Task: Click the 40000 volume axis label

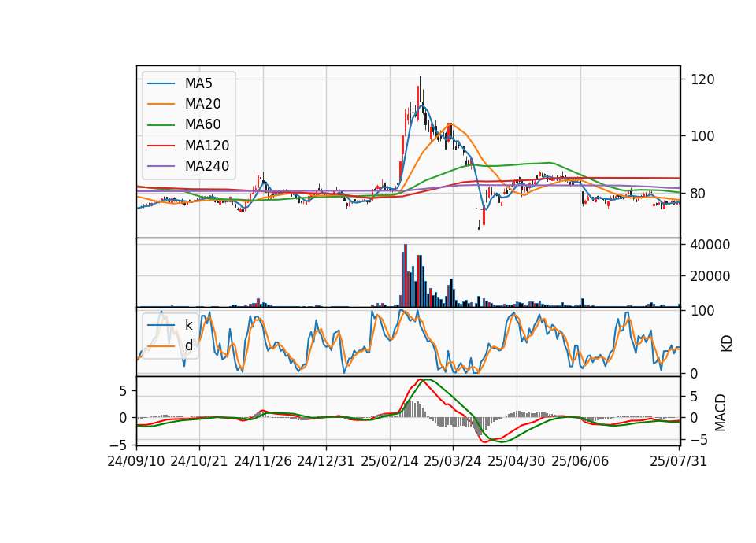Action: tap(710, 245)
